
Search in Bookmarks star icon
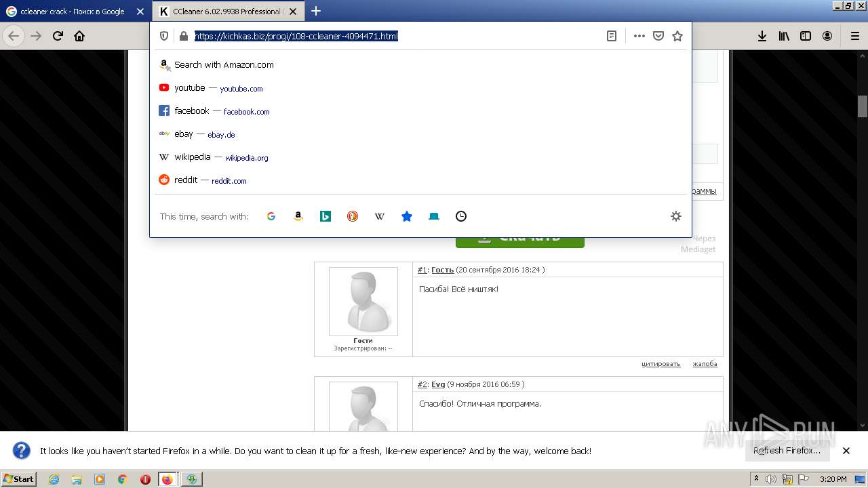tap(407, 216)
